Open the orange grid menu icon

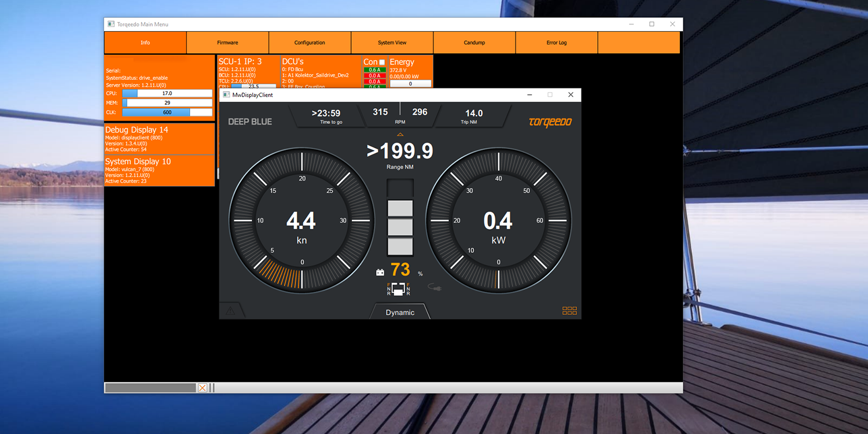(569, 311)
